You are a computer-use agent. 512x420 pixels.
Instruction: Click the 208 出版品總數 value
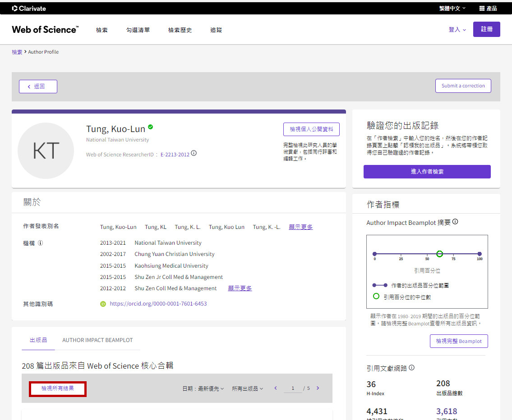(443, 383)
